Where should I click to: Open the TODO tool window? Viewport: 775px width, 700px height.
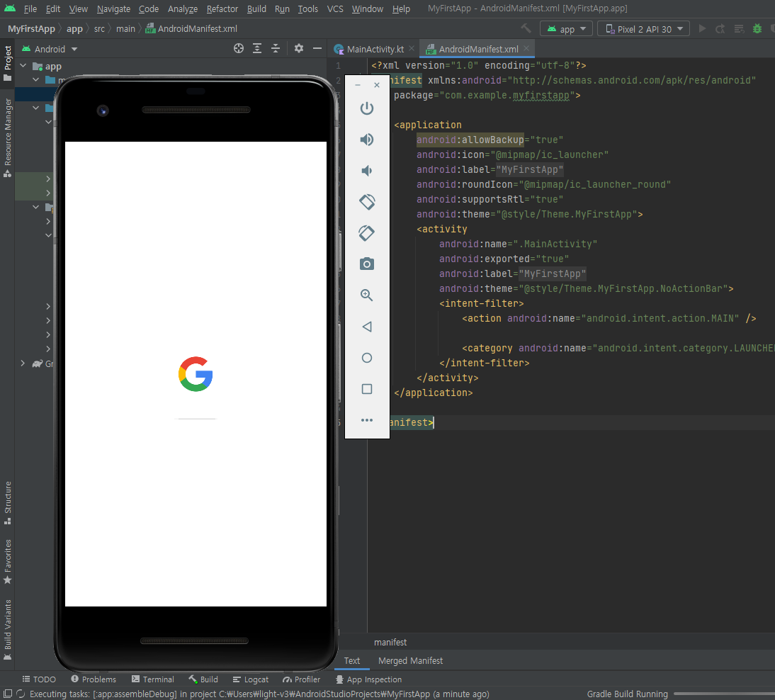tap(39, 679)
